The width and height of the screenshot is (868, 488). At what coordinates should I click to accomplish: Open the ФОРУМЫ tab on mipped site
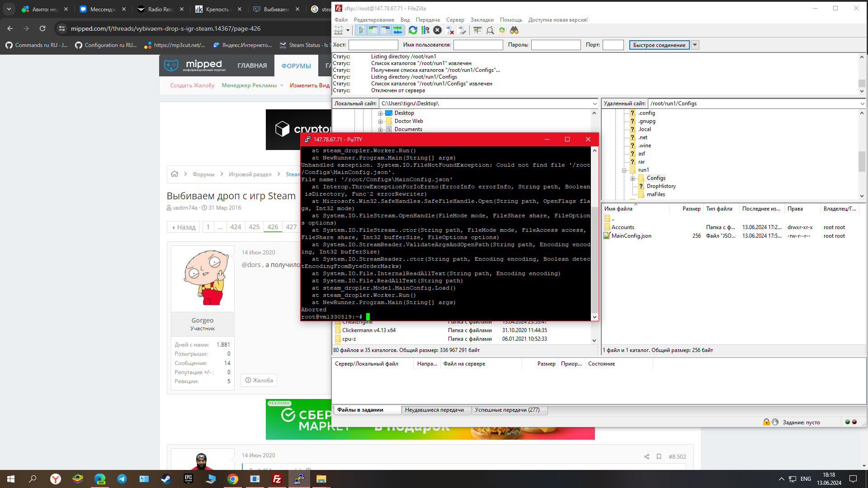point(296,66)
